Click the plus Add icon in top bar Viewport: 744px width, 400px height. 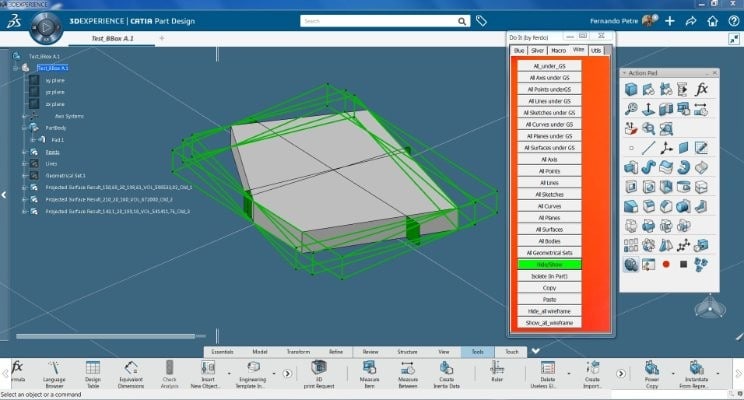670,21
